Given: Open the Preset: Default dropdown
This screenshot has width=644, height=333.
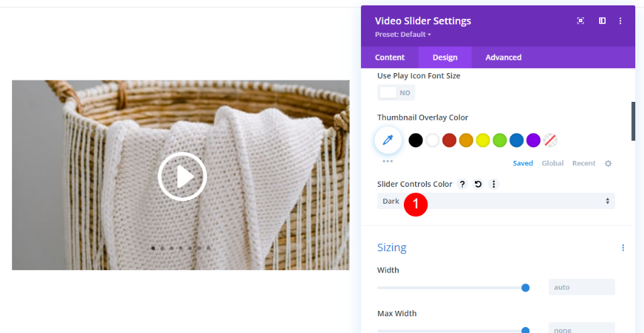Looking at the screenshot, I should click(x=403, y=34).
